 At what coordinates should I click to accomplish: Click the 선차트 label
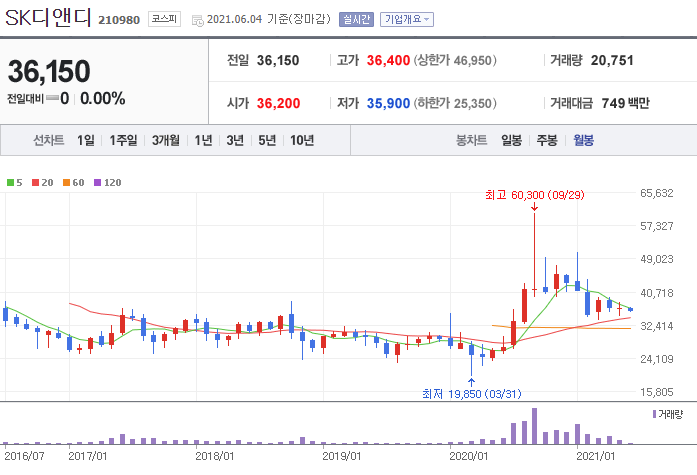tap(49, 140)
